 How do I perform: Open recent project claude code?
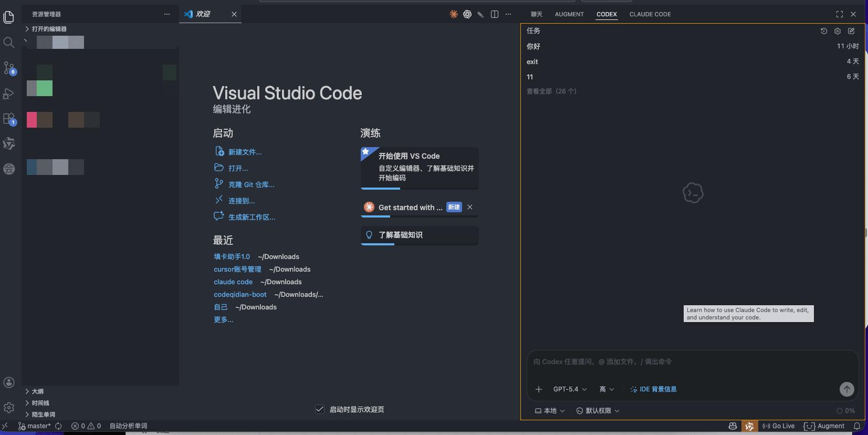click(233, 282)
